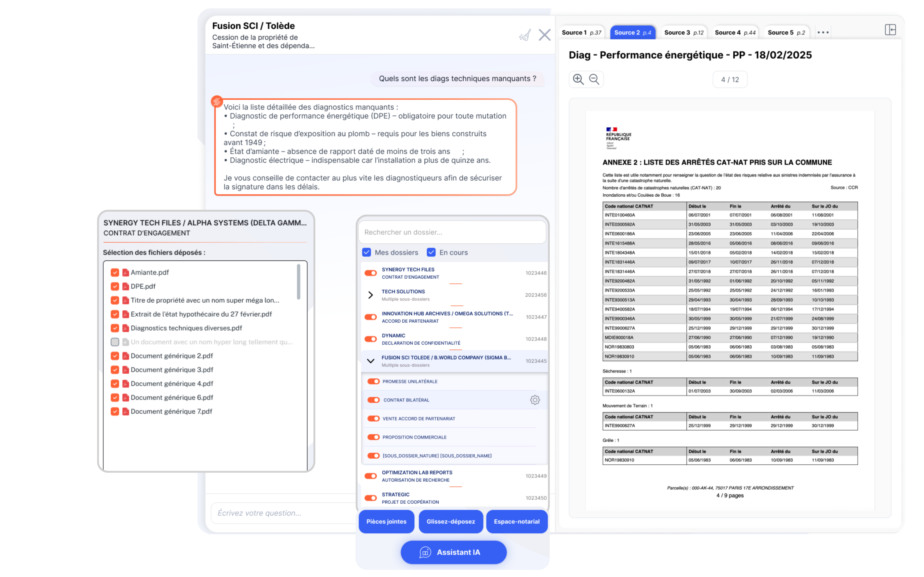Uncheck the Mes dossiers checkbox
The image size is (924, 577).
(x=367, y=252)
